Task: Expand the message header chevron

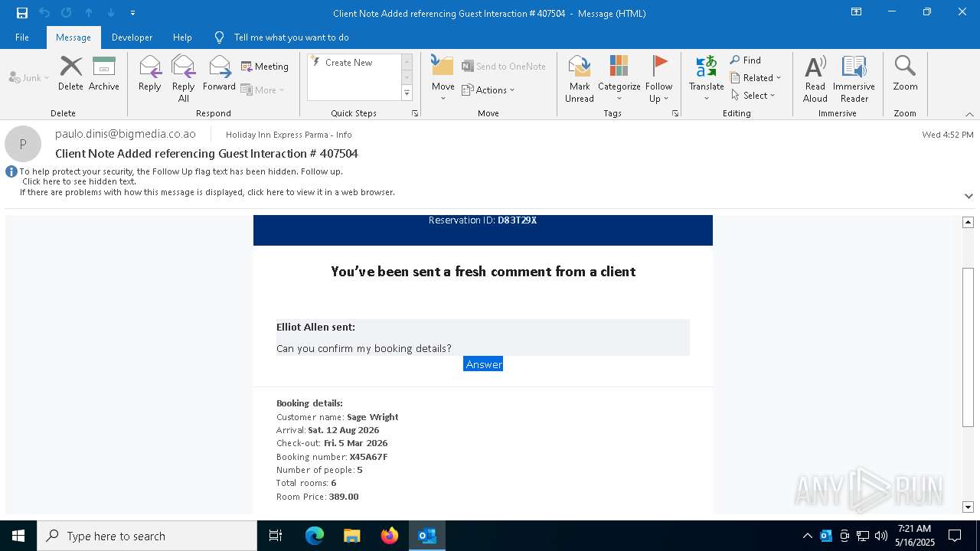Action: point(969,196)
